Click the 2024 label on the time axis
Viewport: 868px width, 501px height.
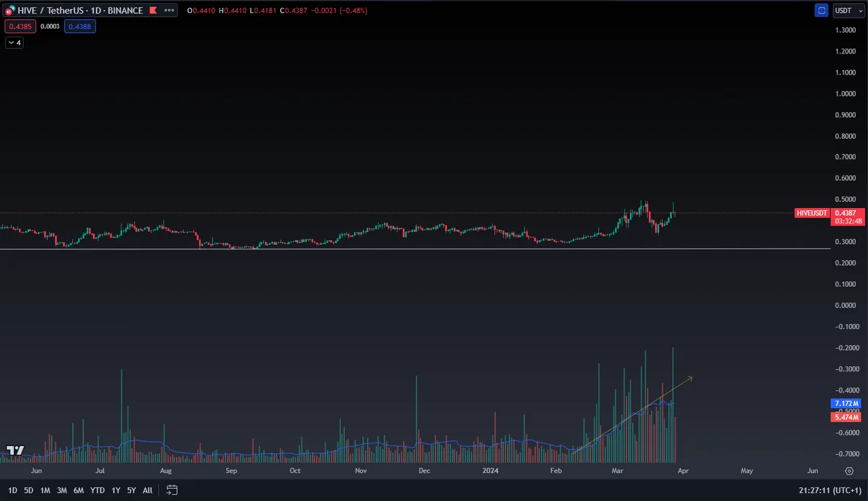tap(491, 470)
